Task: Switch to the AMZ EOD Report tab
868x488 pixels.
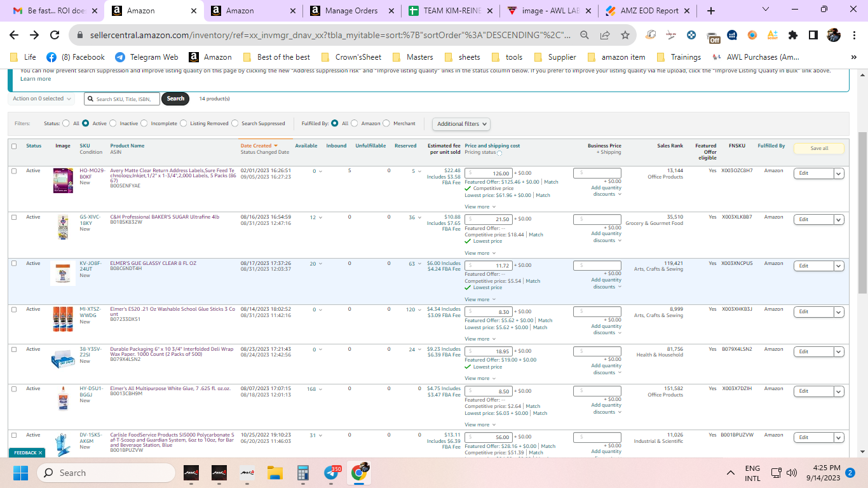Action: pos(648,11)
